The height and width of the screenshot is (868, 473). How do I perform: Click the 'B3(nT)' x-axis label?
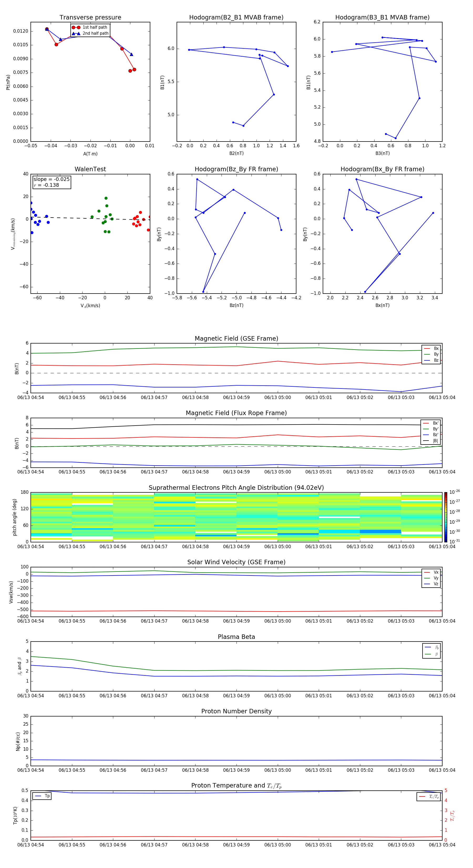(382, 153)
